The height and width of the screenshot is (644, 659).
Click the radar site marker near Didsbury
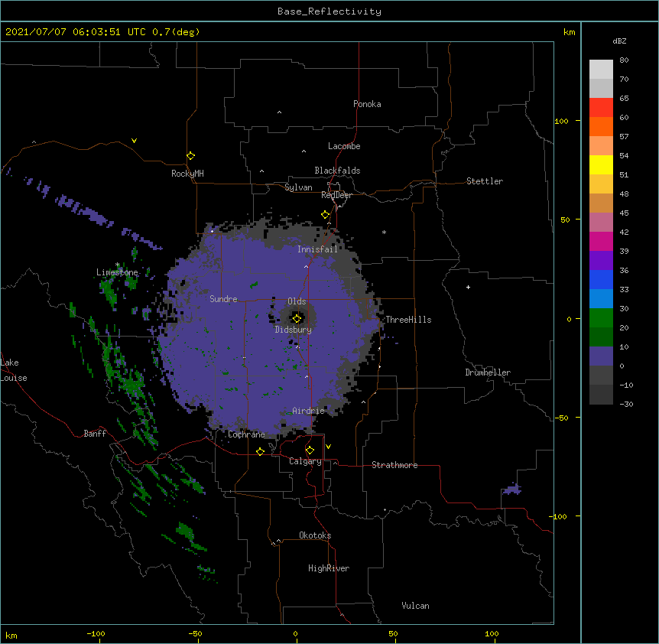[297, 319]
